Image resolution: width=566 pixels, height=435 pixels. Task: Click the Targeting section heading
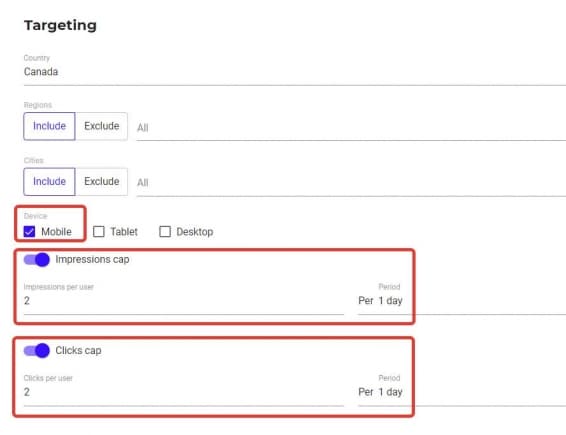coord(60,25)
